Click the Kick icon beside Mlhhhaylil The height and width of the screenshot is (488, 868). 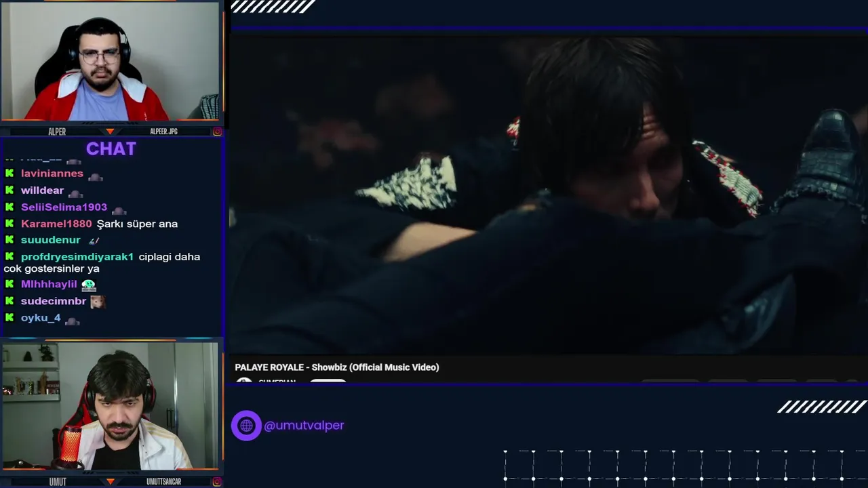coord(9,284)
